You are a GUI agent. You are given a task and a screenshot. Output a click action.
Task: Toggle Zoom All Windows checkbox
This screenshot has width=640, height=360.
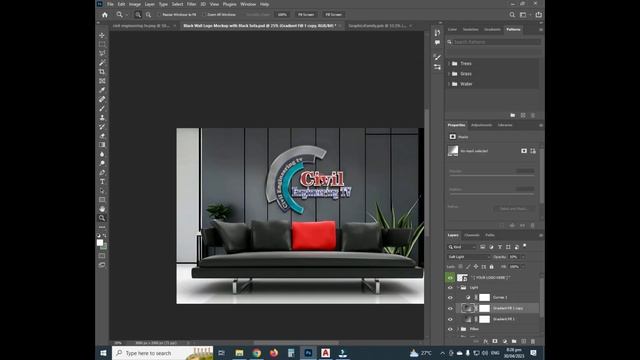tap(204, 15)
